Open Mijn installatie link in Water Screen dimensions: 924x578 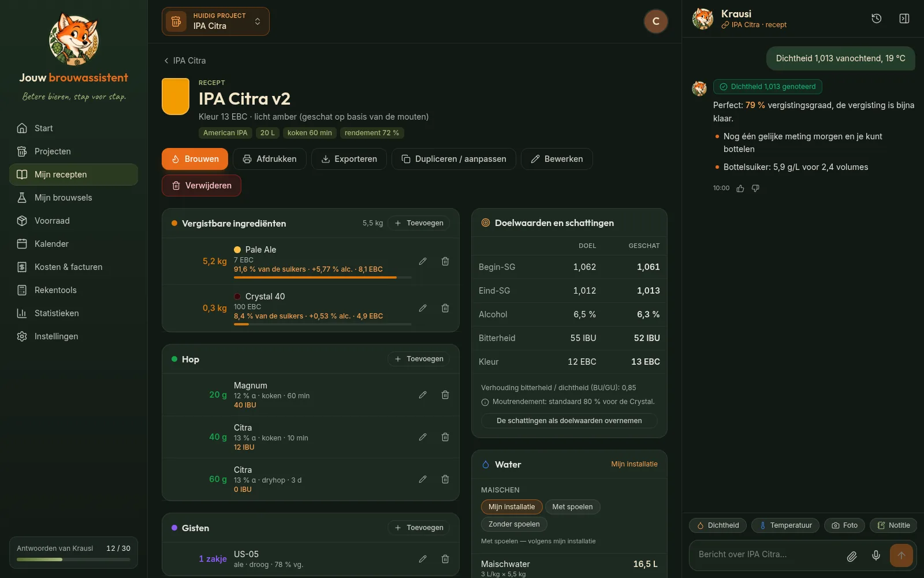pyautogui.click(x=634, y=464)
